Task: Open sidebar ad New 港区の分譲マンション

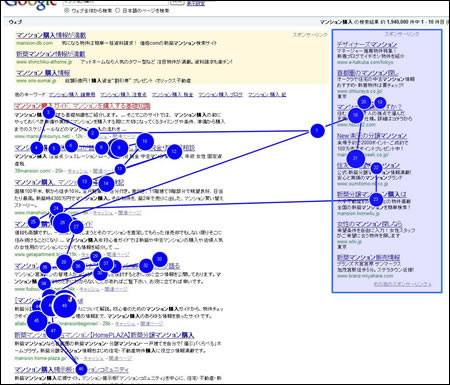Action: click(372, 136)
